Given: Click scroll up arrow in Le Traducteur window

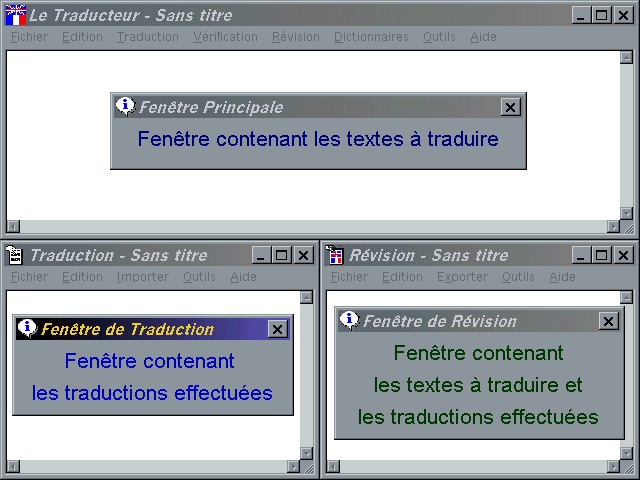Looking at the screenshot, I should [x=627, y=58].
